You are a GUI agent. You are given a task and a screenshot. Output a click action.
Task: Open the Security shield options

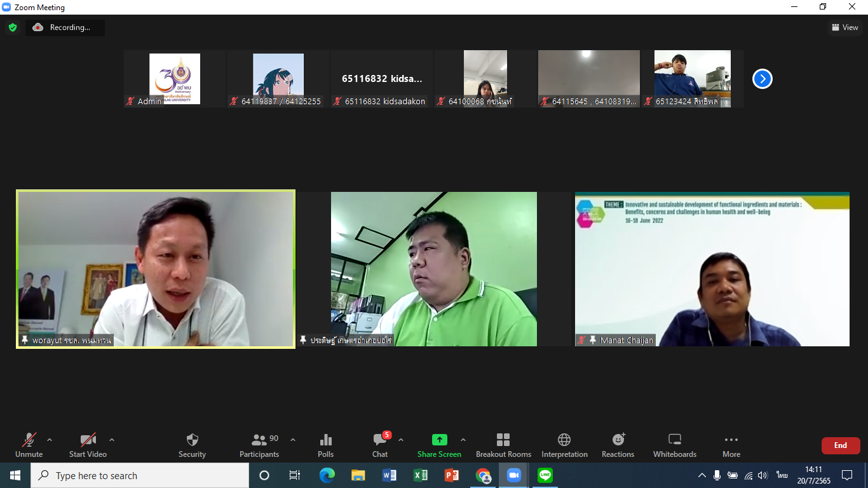(192, 445)
